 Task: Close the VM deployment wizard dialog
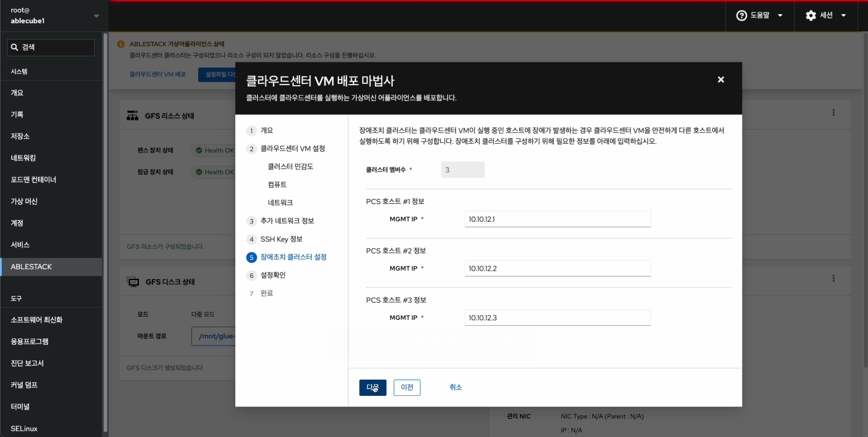click(721, 80)
